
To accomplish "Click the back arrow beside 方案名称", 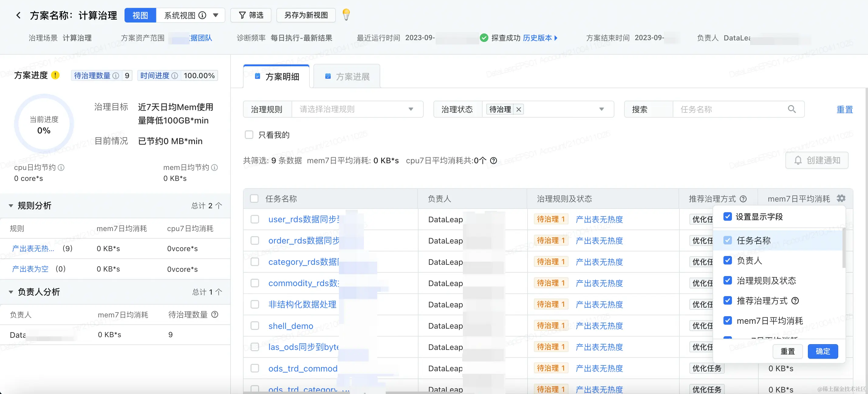I will (19, 15).
